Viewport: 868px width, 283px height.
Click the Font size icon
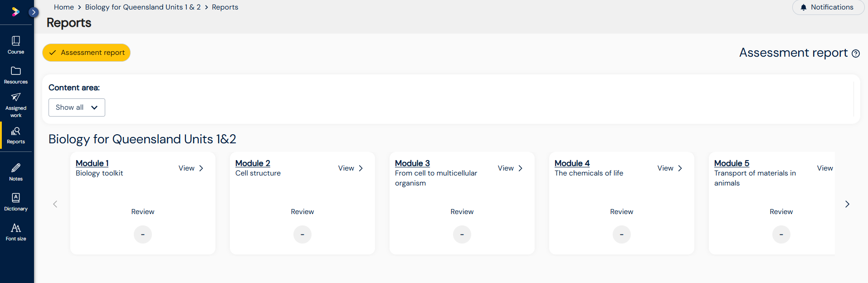[x=16, y=232]
